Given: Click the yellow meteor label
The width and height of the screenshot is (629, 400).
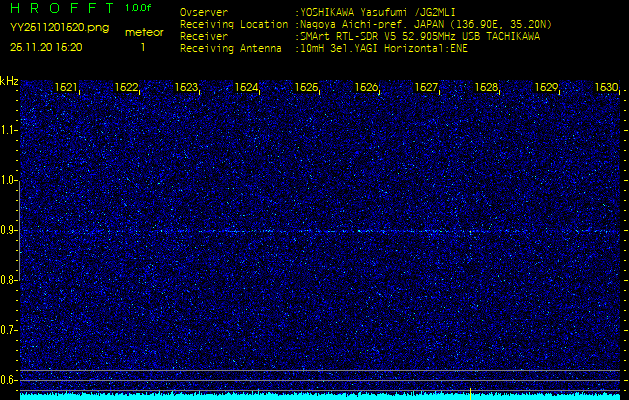Looking at the screenshot, I should tap(143, 32).
